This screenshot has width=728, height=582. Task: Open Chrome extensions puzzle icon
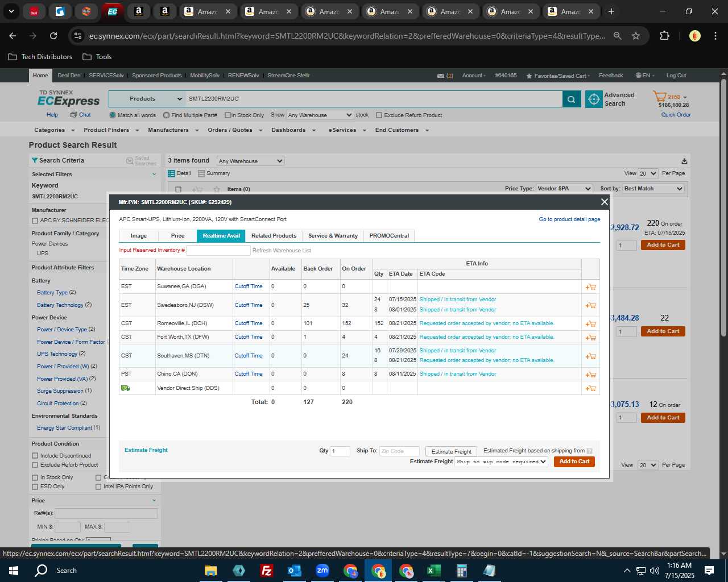(664, 36)
